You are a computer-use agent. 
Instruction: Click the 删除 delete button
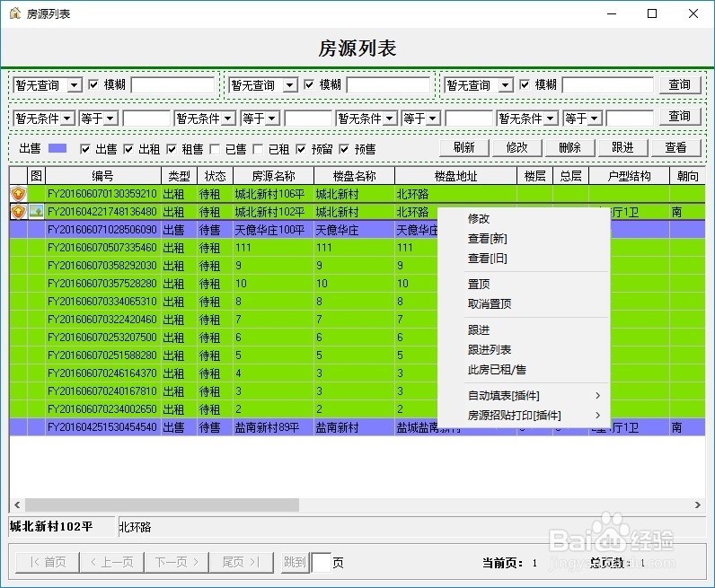(x=570, y=148)
